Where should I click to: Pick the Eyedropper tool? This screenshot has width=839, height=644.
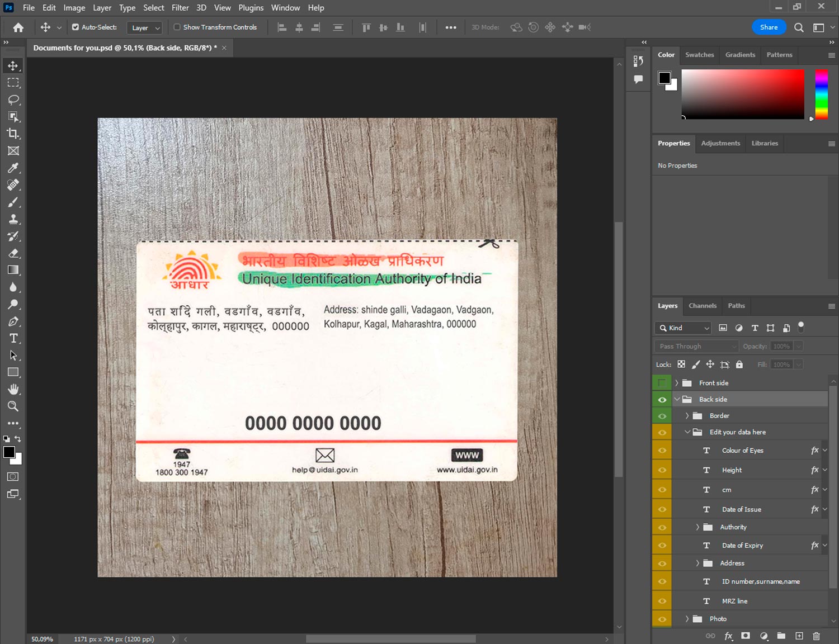(13, 168)
